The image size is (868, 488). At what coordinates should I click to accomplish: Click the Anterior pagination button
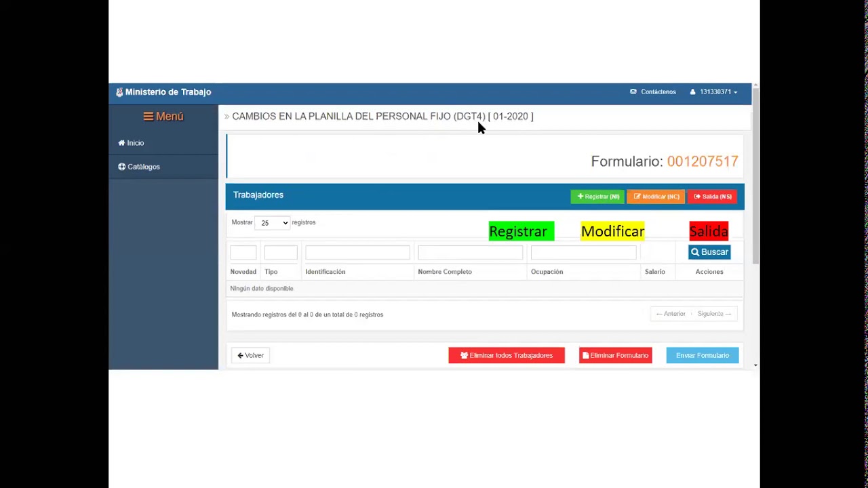tap(671, 314)
